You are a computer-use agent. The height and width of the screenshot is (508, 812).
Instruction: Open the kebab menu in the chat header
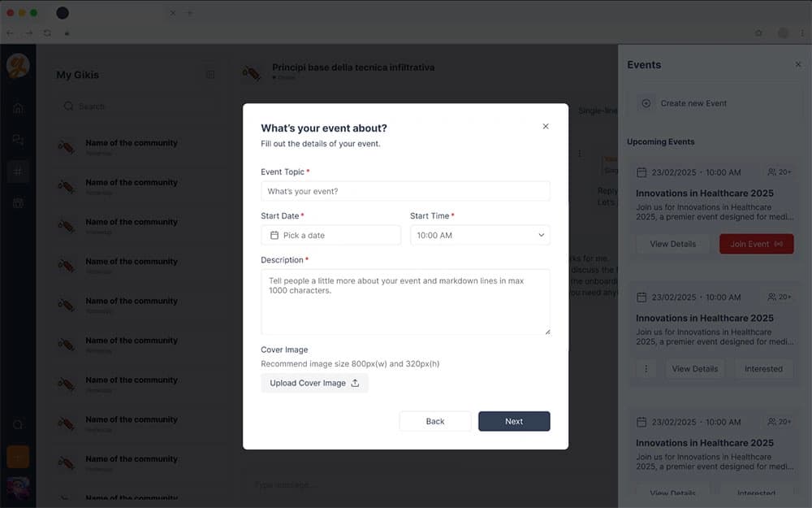pos(580,154)
